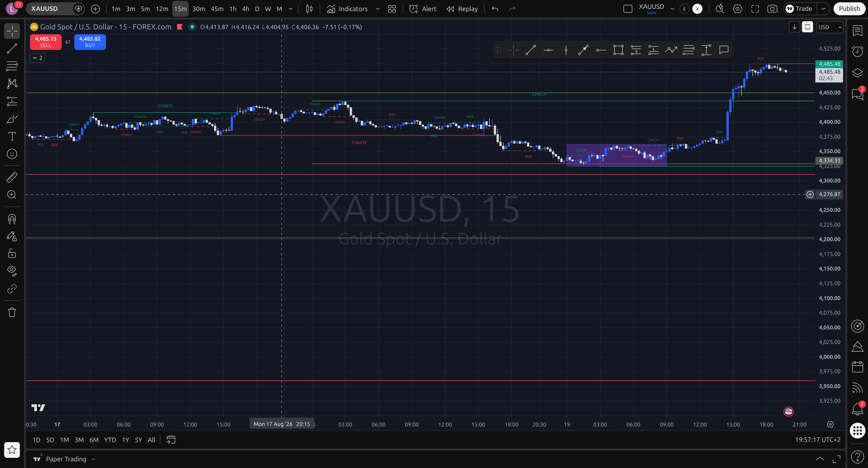
Task: Open the alerts clock panel
Action: [x=858, y=51]
